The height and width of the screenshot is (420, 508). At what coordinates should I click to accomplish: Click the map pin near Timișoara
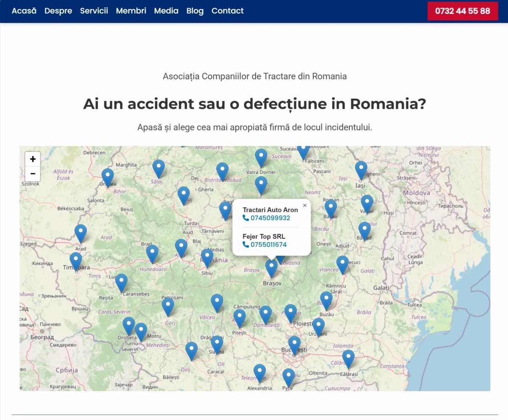(76, 260)
